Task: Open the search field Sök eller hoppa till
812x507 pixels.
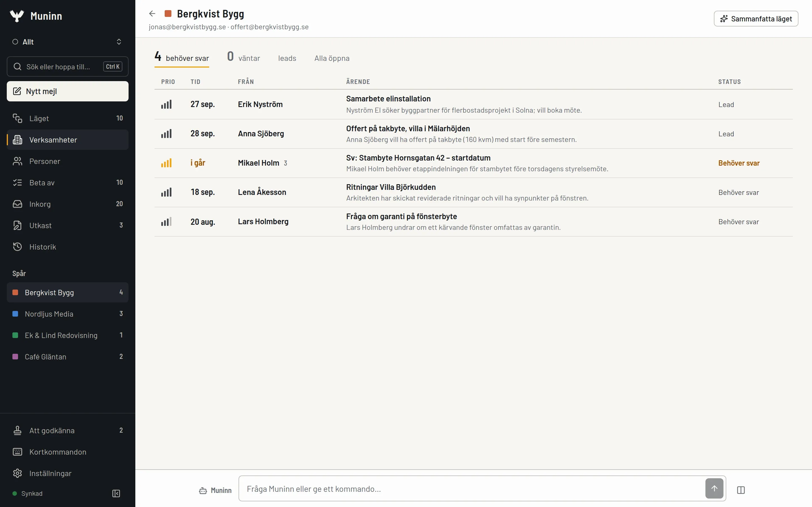Action: point(67,66)
